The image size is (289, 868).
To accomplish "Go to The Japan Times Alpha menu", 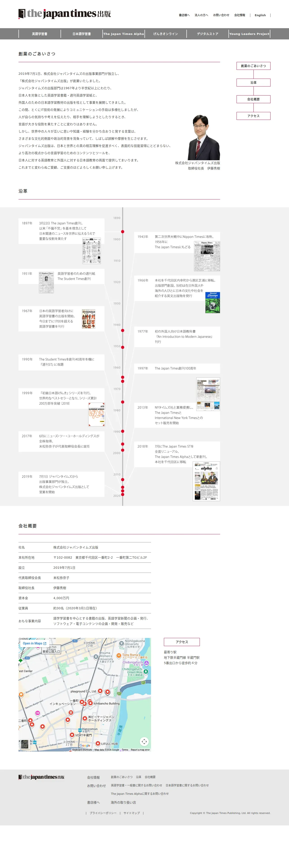I will click(124, 34).
